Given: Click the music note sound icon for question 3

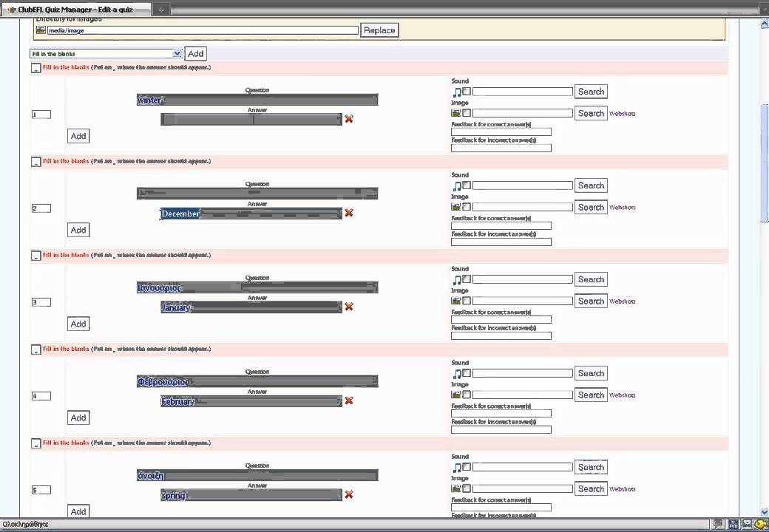Looking at the screenshot, I should coord(457,280).
